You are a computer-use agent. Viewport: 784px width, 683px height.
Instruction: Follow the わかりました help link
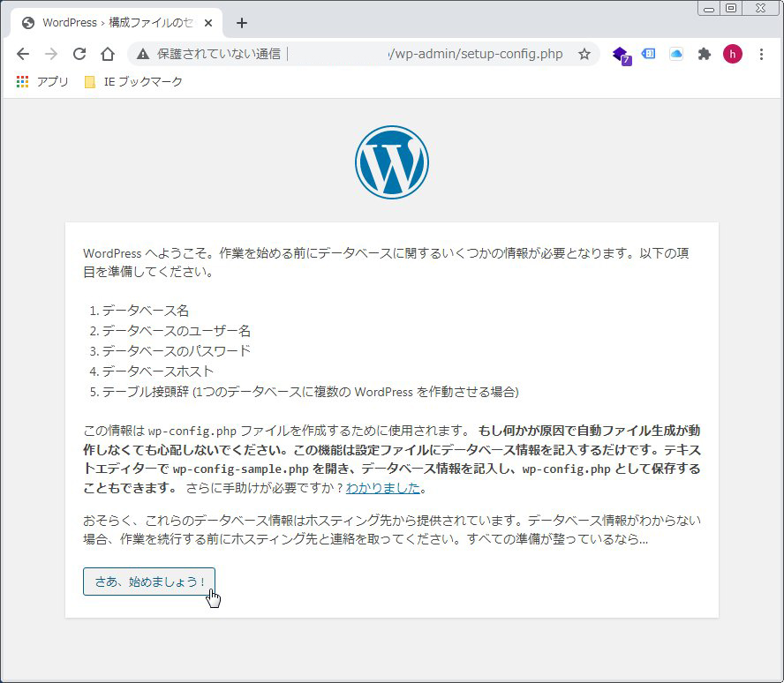(x=382, y=488)
